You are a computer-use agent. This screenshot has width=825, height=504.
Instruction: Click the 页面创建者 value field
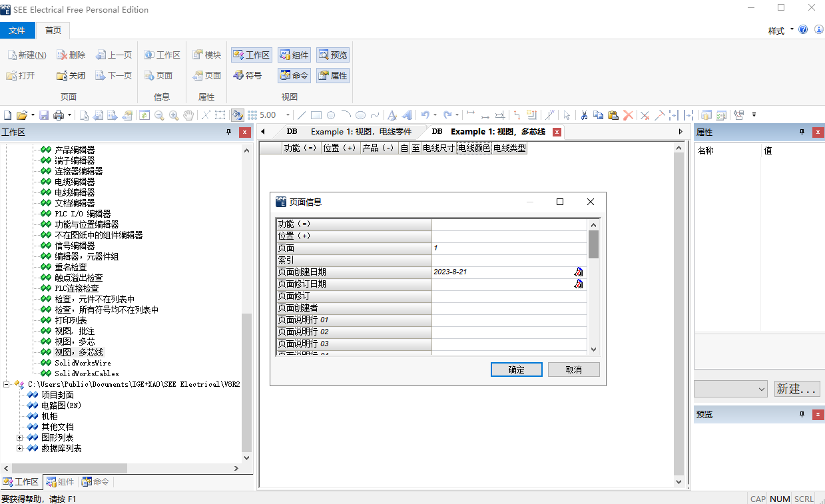click(509, 308)
